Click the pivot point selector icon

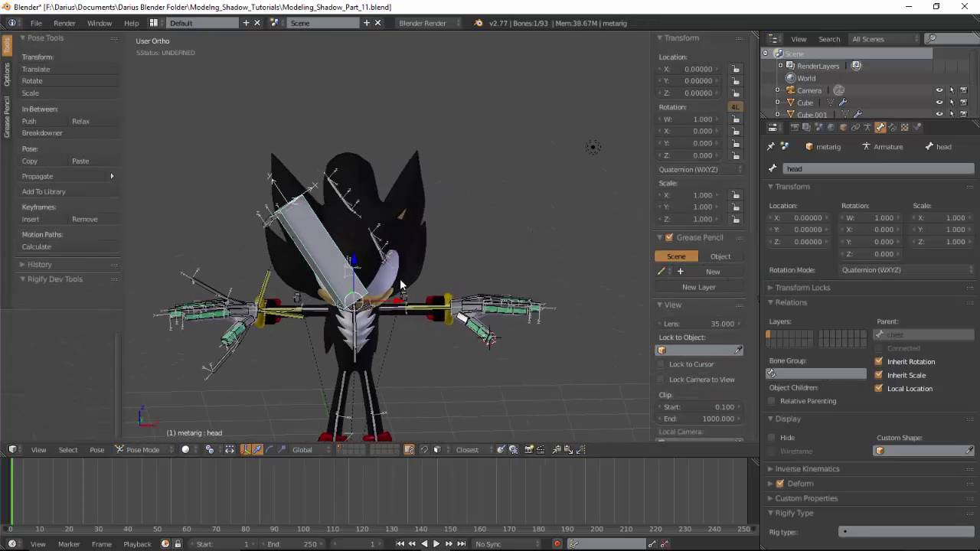pos(209,450)
